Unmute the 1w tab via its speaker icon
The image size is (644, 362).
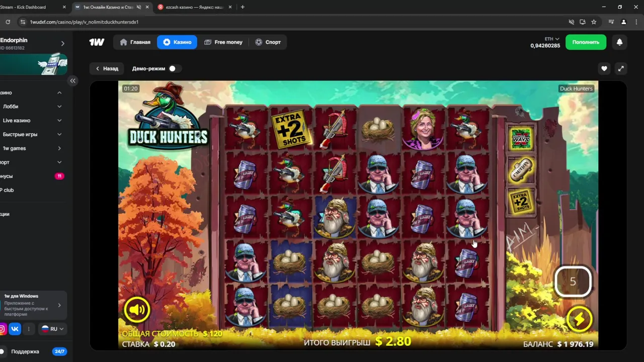[x=139, y=7]
